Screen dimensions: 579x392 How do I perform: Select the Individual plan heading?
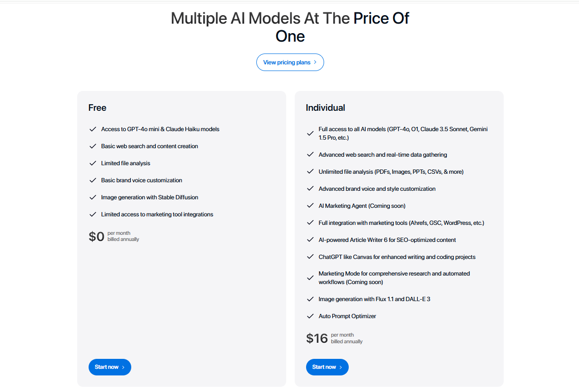pos(326,107)
